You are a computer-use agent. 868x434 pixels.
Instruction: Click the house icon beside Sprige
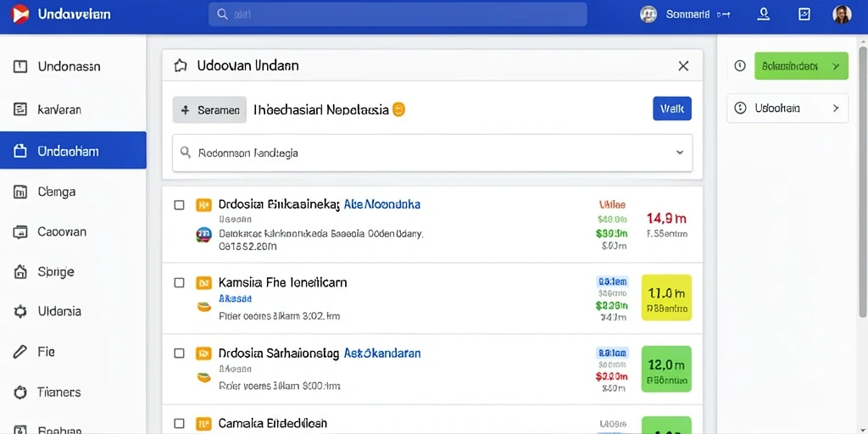pos(20,272)
